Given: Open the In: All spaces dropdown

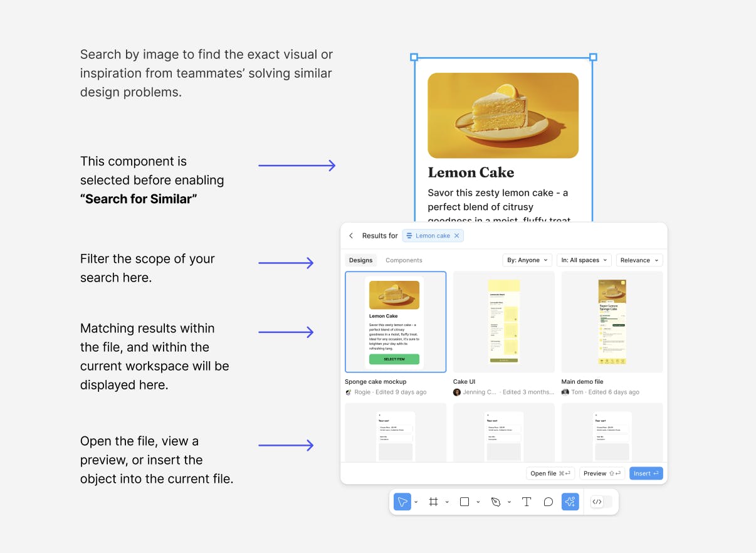Looking at the screenshot, I should [x=584, y=260].
